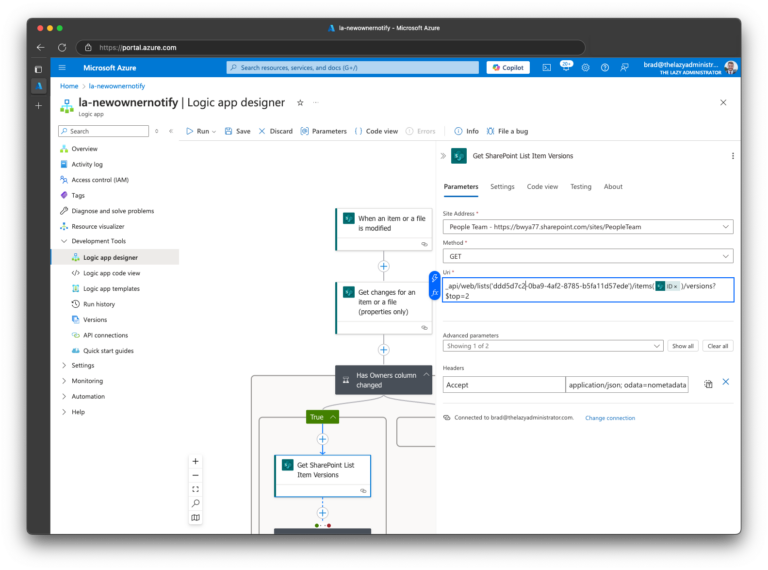Viewport: 768px width, 570px height.
Task: Open API connections in sidebar
Action: [105, 335]
